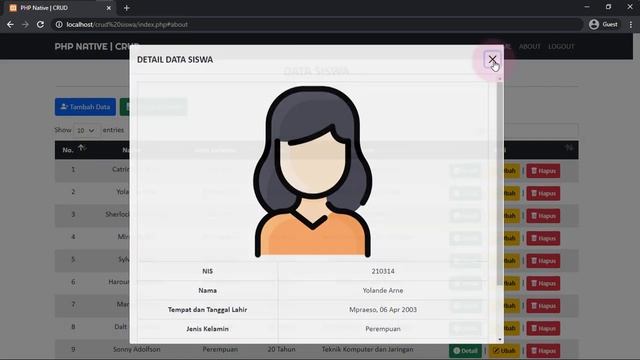The width and height of the screenshot is (640, 360).
Task: Click the DETAIL DATA SISWA modal title
Action: pos(175,60)
